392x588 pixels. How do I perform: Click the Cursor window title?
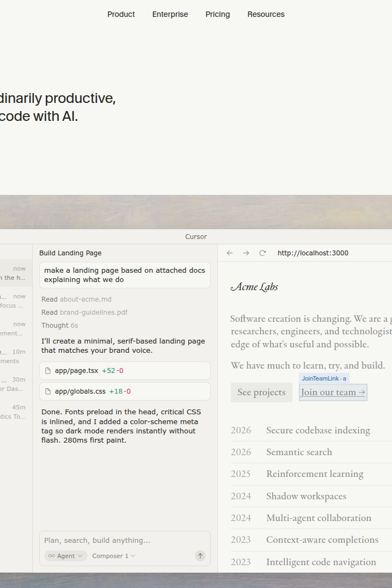click(x=196, y=237)
